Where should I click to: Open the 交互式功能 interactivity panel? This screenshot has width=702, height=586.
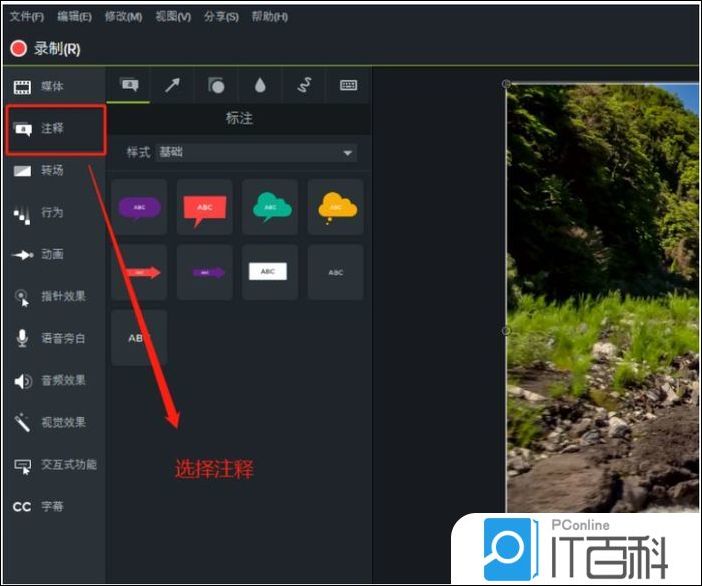point(55,465)
